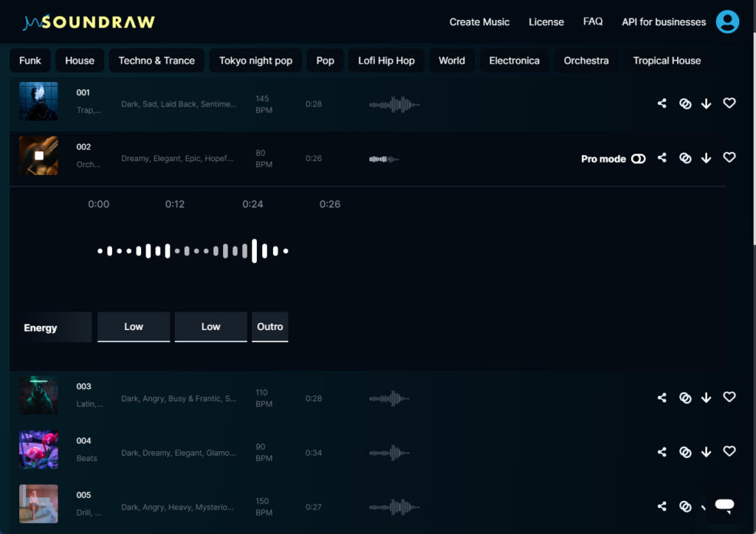The width and height of the screenshot is (756, 534).
Task: Select the Techno & Trance genre
Action: tap(157, 61)
